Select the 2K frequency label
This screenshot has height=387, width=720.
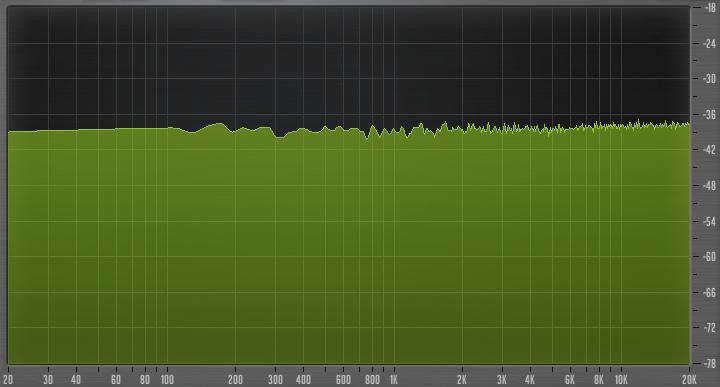pos(461,380)
